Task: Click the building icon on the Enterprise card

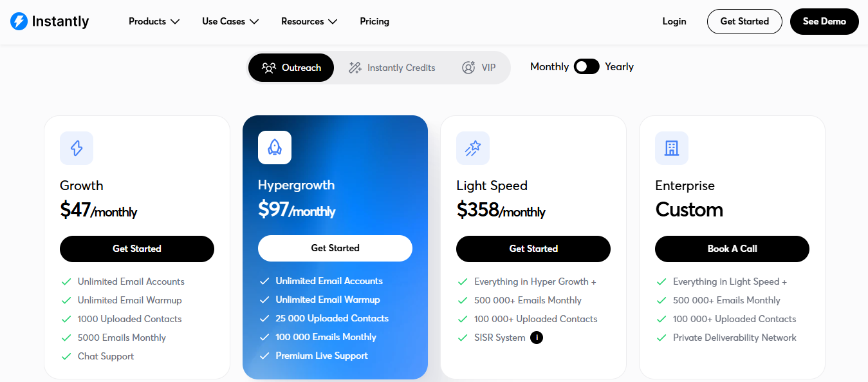Action: tap(671, 148)
